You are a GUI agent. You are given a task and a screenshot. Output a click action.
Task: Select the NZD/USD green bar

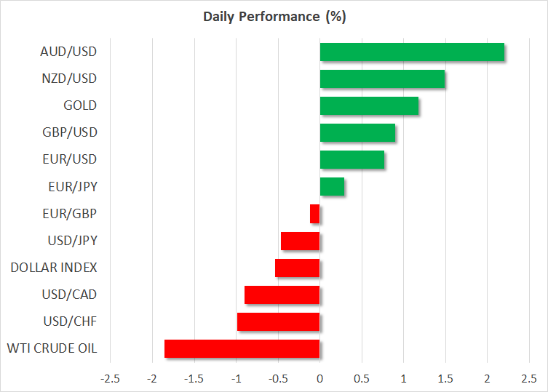tap(382, 79)
